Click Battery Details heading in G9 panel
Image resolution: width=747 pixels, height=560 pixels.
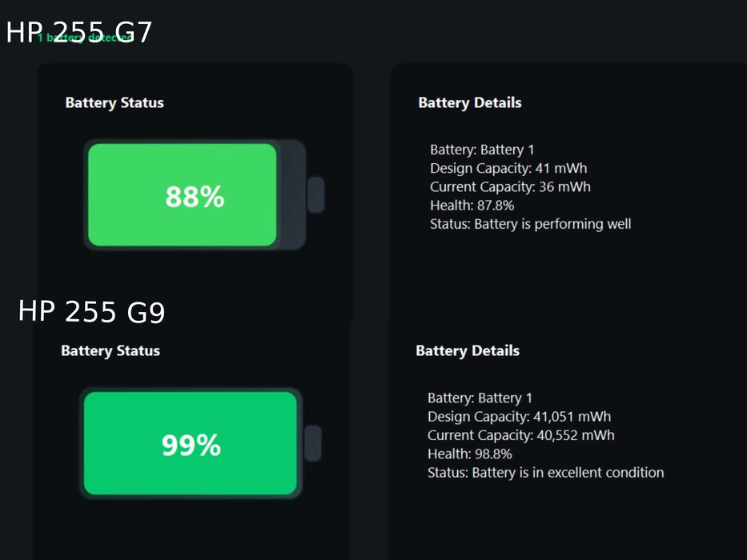point(468,351)
